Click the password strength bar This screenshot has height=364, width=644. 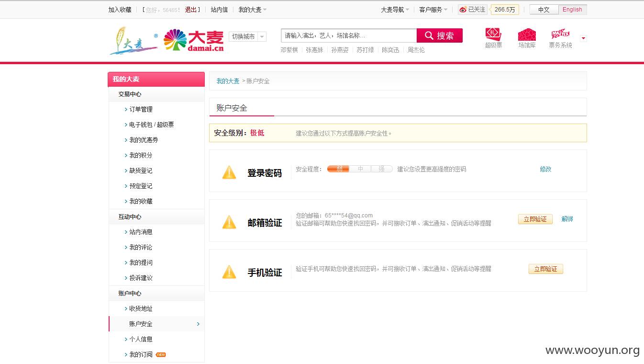pos(360,169)
